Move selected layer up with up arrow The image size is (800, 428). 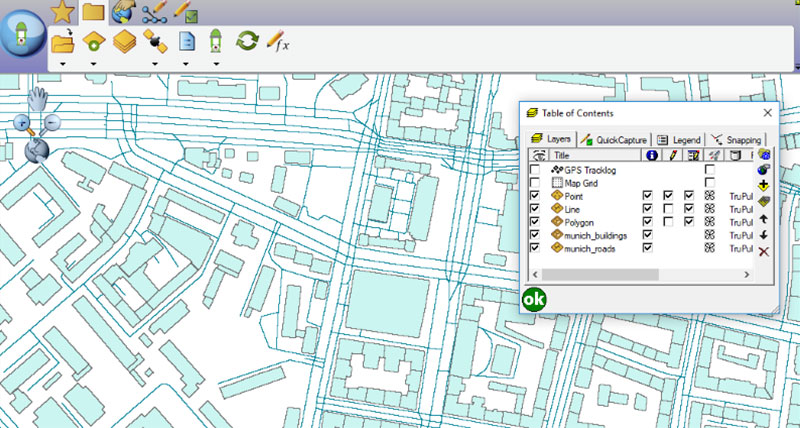[x=764, y=217]
